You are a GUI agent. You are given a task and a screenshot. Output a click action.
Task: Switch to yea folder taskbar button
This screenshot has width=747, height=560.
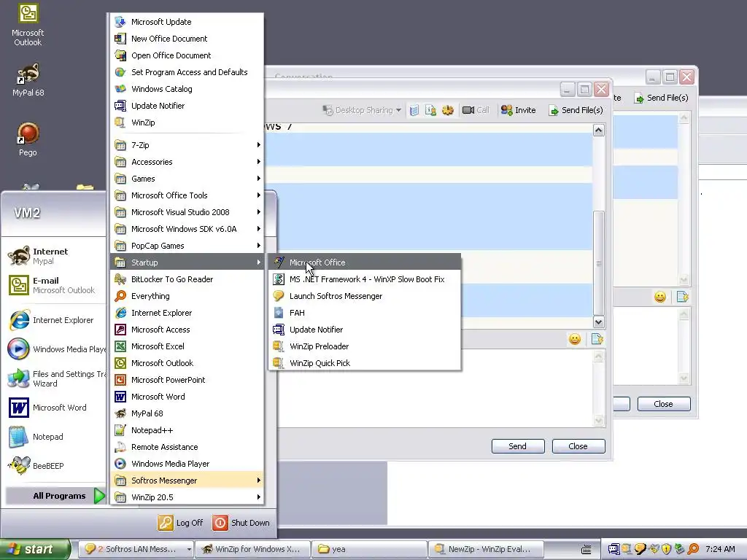[x=369, y=549]
